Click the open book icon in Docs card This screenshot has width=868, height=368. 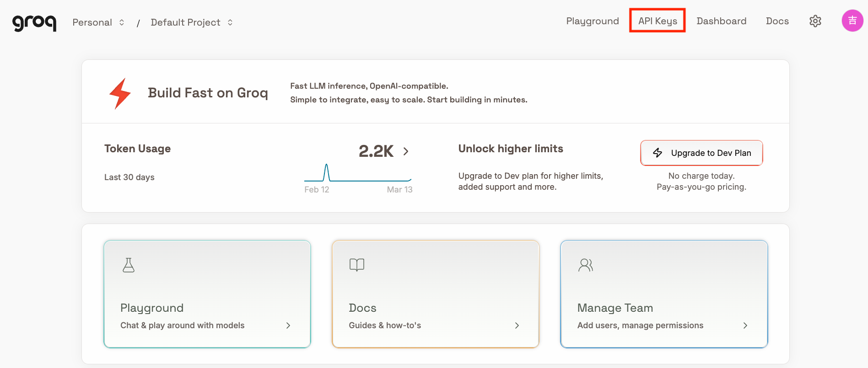(x=356, y=265)
